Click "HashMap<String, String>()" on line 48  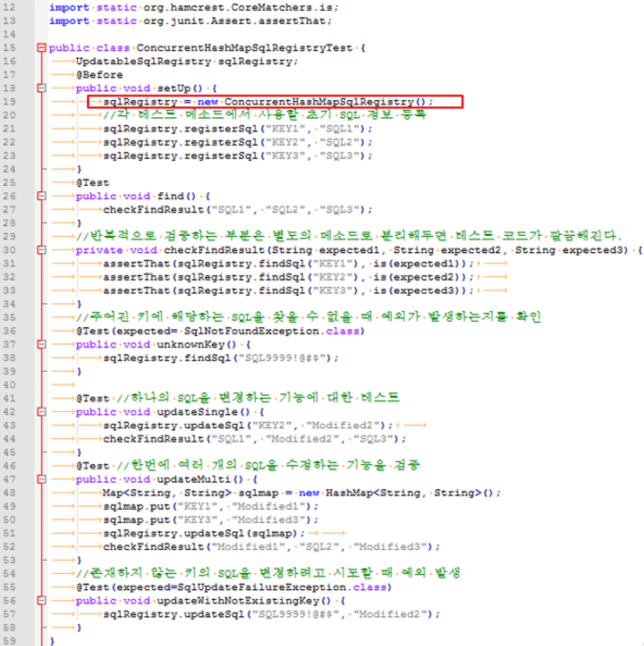point(410,493)
